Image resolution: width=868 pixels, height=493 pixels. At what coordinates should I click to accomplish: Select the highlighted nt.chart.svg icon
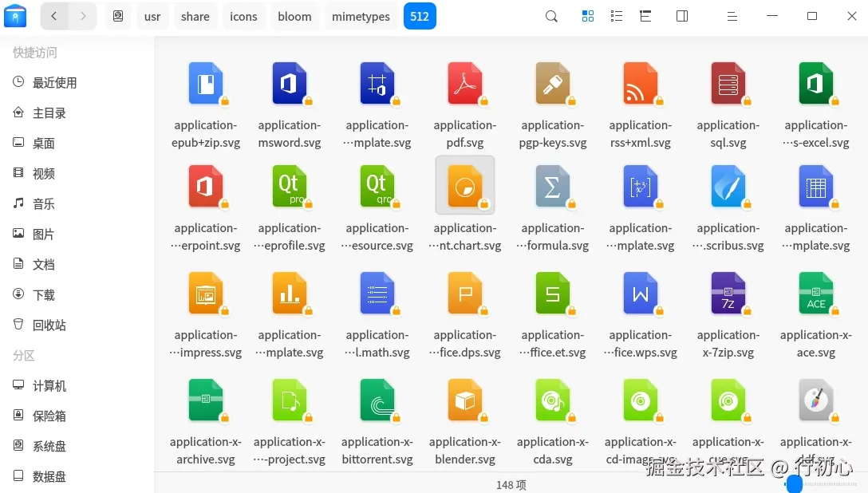[x=465, y=187]
